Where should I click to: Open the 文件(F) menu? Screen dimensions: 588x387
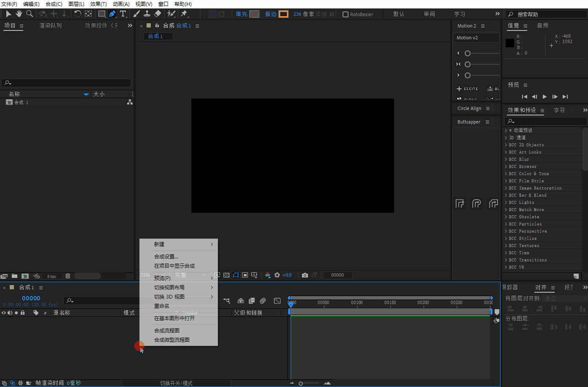tap(9, 4)
